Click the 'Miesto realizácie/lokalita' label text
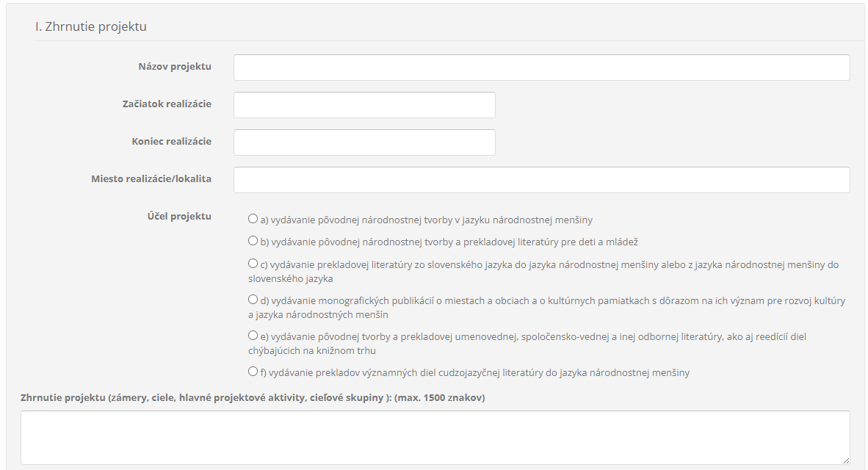This screenshot has height=470, width=868. click(x=151, y=179)
